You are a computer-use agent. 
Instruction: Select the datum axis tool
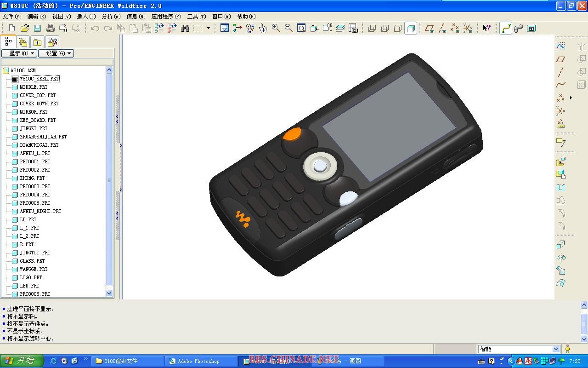tap(561, 72)
